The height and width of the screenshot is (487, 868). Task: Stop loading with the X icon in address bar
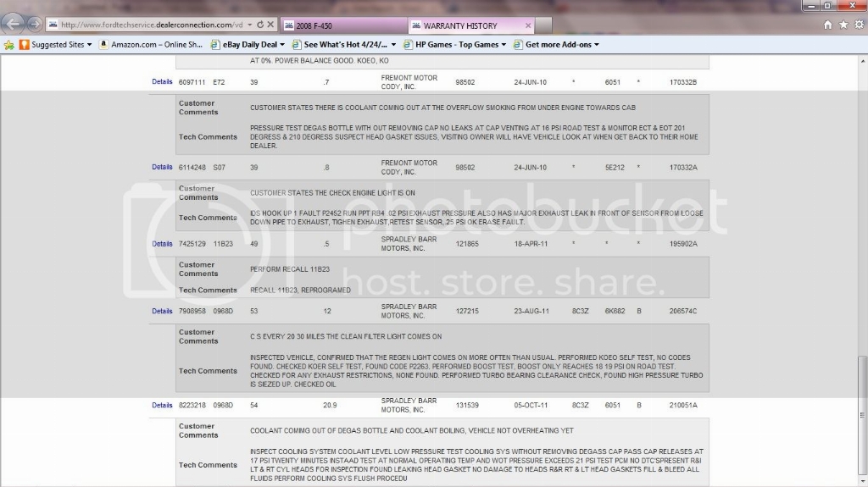pos(270,25)
